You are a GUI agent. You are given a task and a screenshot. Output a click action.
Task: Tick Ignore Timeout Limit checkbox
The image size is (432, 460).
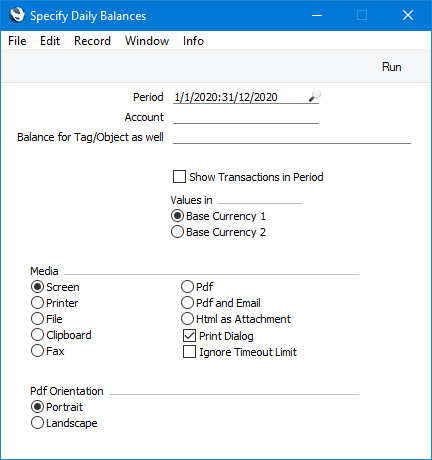tap(189, 352)
